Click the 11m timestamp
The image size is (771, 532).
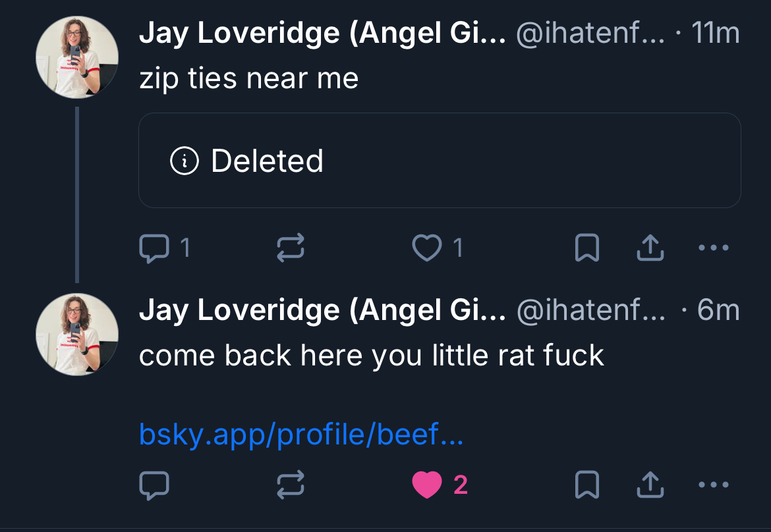(x=716, y=34)
